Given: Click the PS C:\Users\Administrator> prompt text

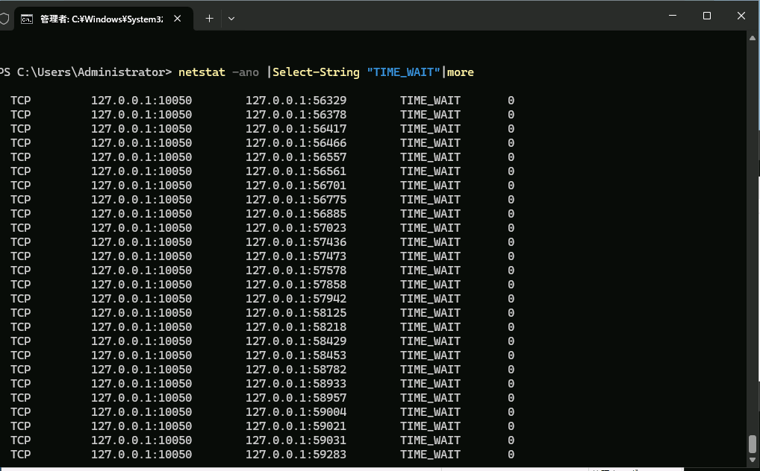Looking at the screenshot, I should coord(86,72).
